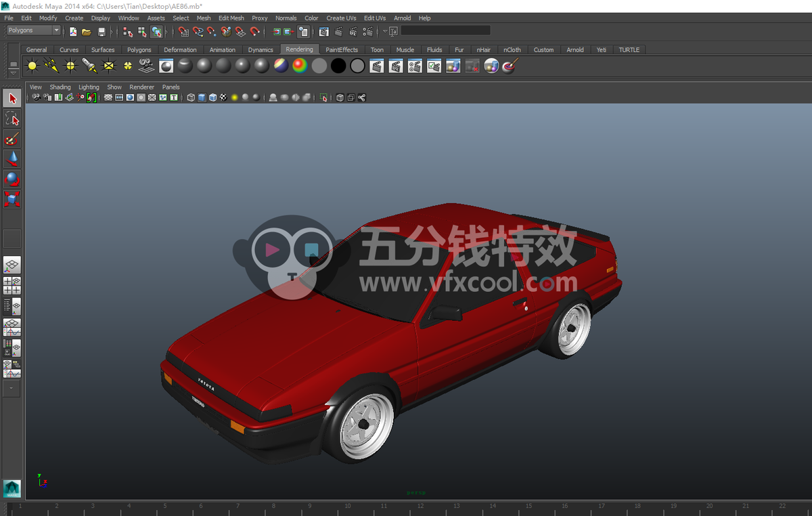This screenshot has height=516, width=812.
Task: Toggle Snap to points
Action: pos(212,31)
